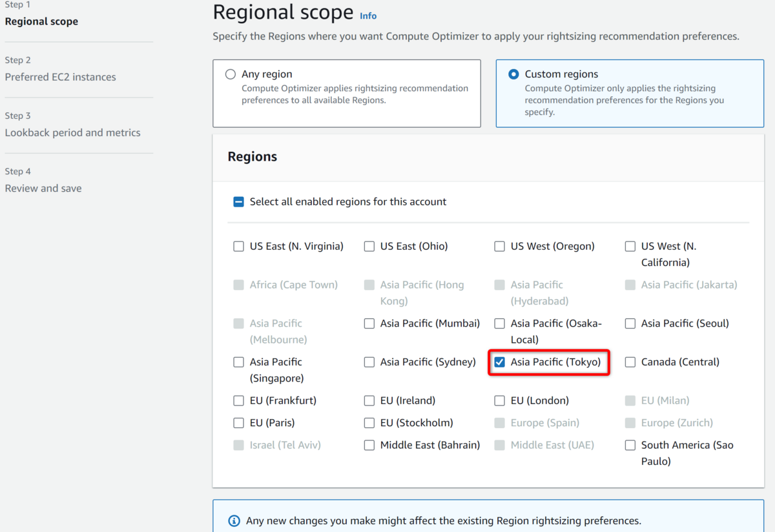Check the US East (Ohio) checkbox
This screenshot has width=775, height=532.
369,246
